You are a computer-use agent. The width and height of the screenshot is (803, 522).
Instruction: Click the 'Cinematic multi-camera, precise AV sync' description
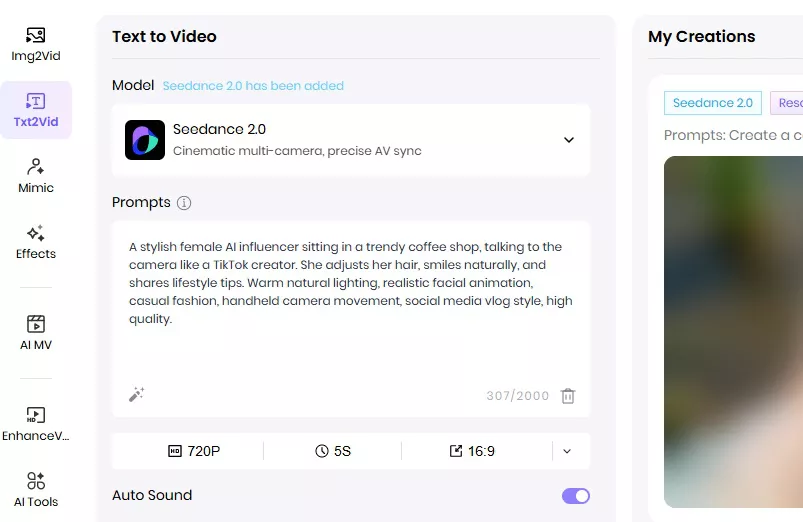click(297, 151)
